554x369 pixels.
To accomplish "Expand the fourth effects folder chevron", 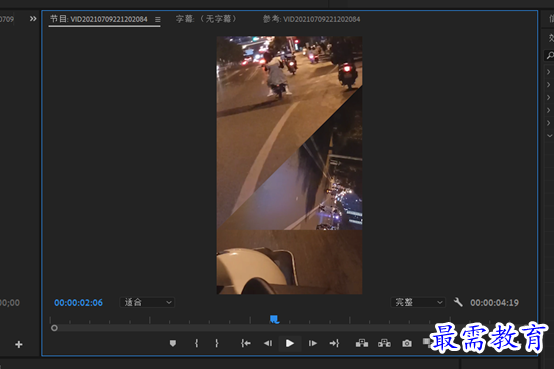I will tap(548, 110).
